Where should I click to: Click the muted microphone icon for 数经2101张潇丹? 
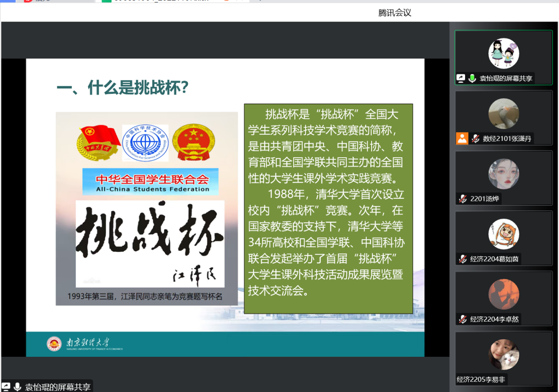(x=475, y=139)
